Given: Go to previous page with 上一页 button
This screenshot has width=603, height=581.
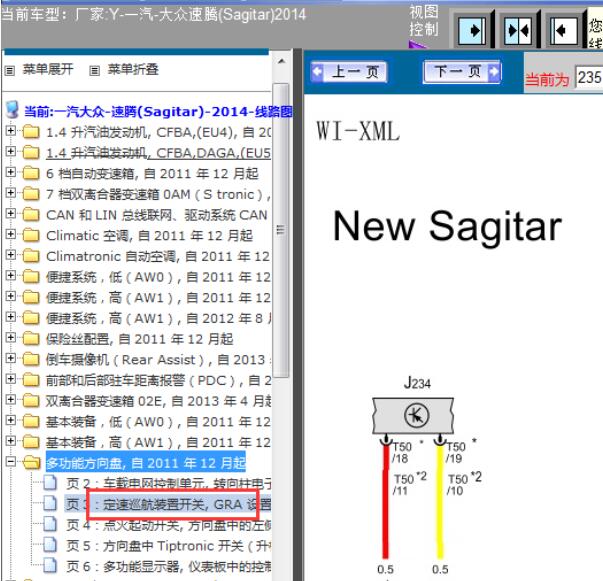Looking at the screenshot, I should (349, 72).
